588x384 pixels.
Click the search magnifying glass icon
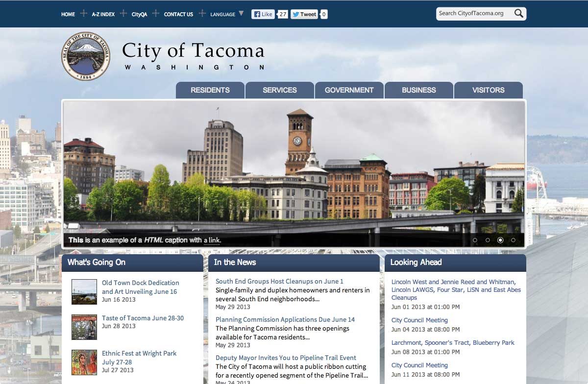(x=518, y=14)
